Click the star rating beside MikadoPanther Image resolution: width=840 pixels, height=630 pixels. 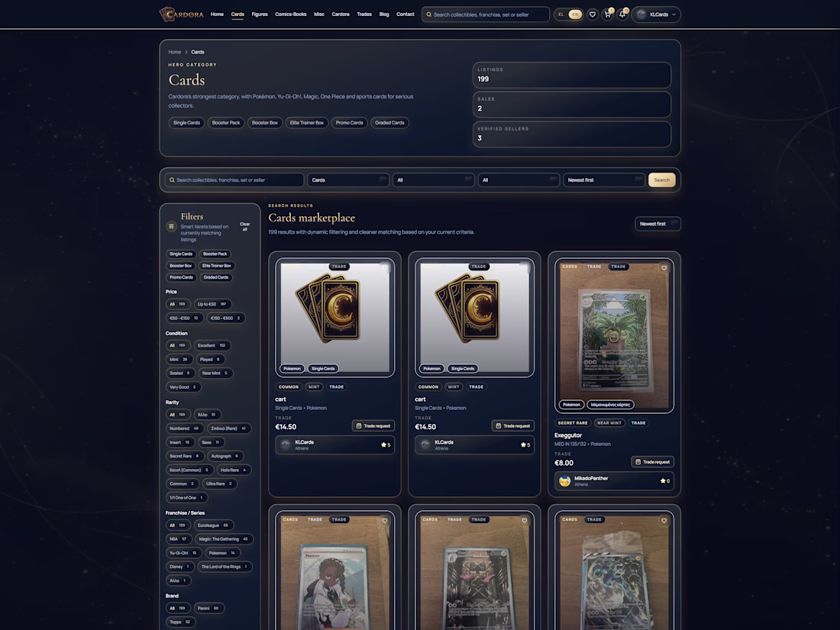pos(665,481)
